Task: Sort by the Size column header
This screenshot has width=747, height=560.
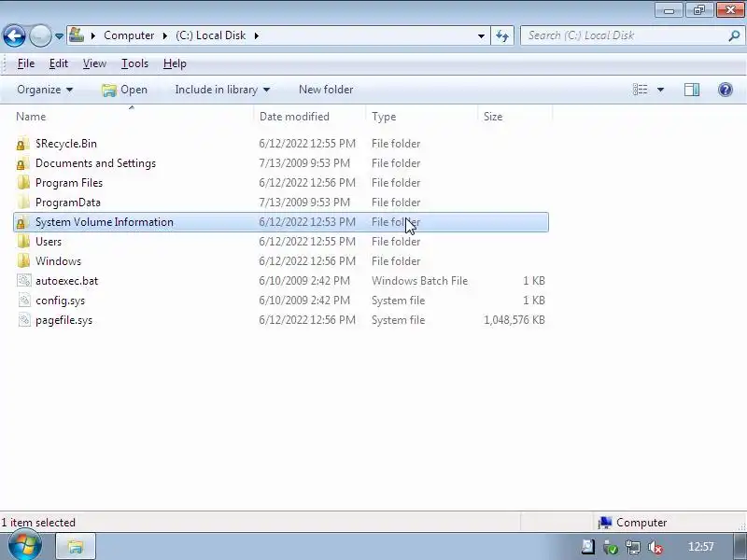Action: point(493,117)
